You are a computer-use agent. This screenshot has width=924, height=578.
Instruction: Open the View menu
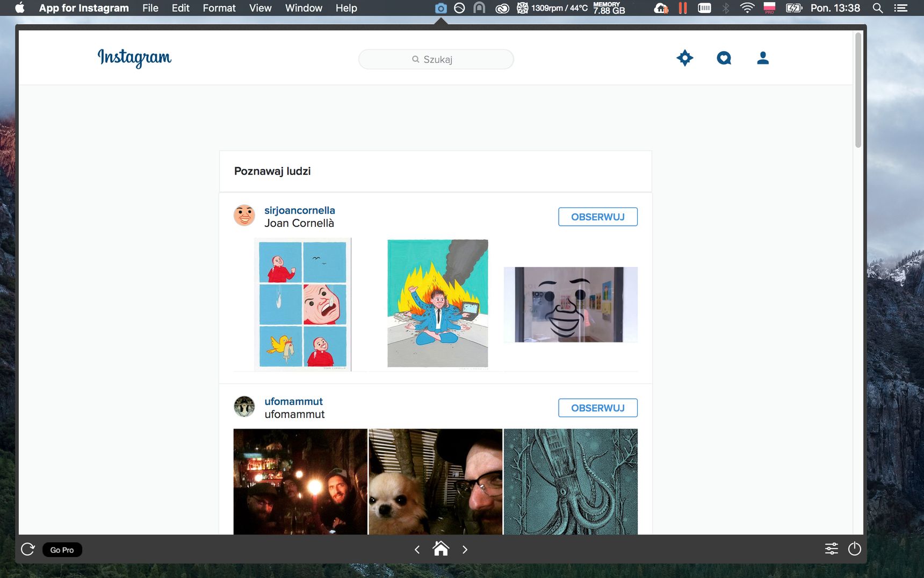pyautogui.click(x=261, y=8)
